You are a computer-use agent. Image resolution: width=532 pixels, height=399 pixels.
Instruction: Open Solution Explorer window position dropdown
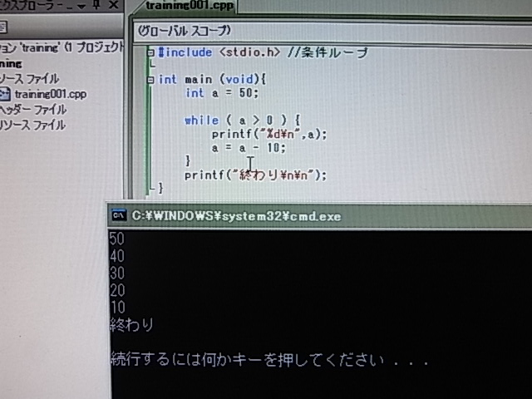(81, 6)
